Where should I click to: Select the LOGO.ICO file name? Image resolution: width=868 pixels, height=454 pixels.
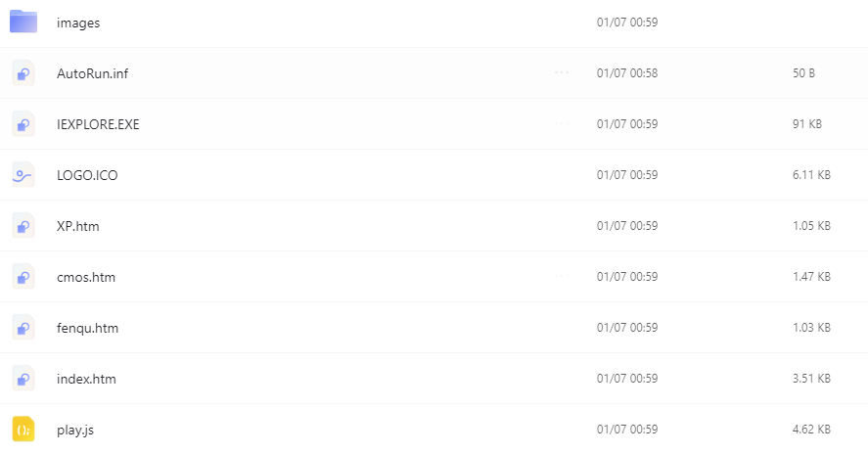click(x=87, y=175)
